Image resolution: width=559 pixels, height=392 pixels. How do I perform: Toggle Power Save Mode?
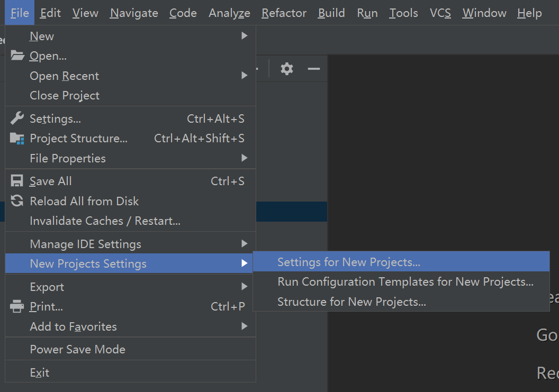(x=78, y=349)
